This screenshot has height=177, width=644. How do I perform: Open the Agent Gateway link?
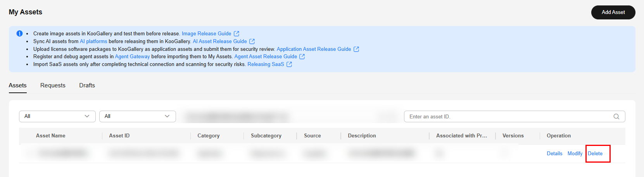(132, 57)
